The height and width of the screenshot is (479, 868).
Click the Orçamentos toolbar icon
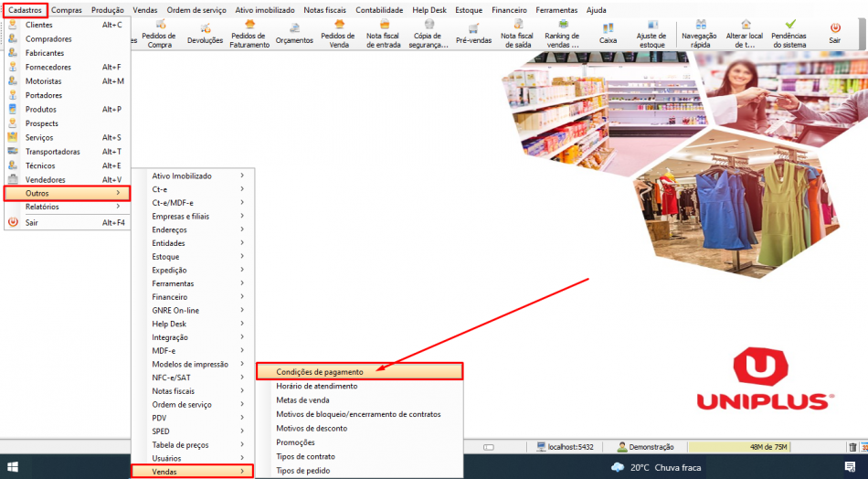294,34
